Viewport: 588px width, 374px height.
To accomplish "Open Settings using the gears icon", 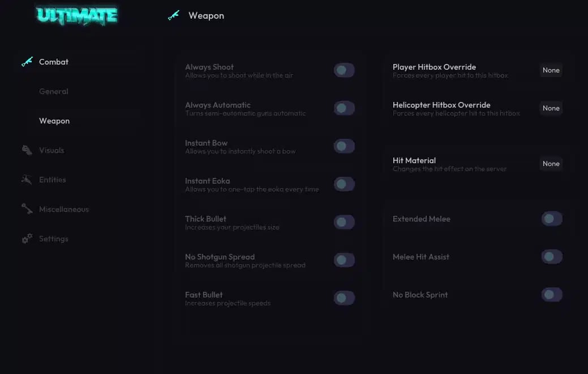I will (27, 239).
